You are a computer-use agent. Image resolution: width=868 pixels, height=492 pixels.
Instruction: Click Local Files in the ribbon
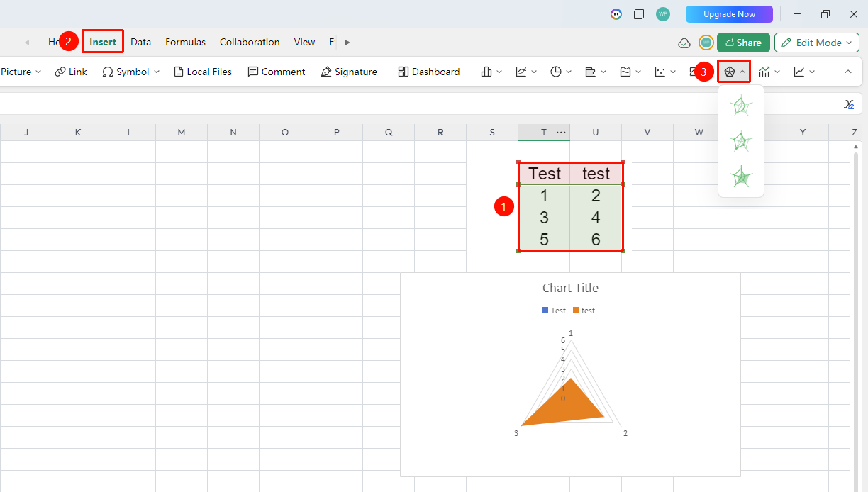pyautogui.click(x=203, y=72)
